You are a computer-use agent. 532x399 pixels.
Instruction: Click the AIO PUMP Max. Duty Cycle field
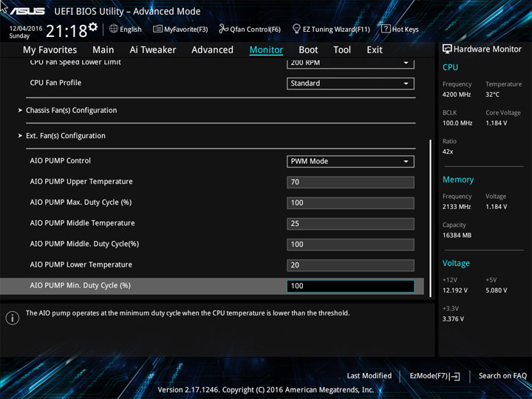(x=350, y=203)
